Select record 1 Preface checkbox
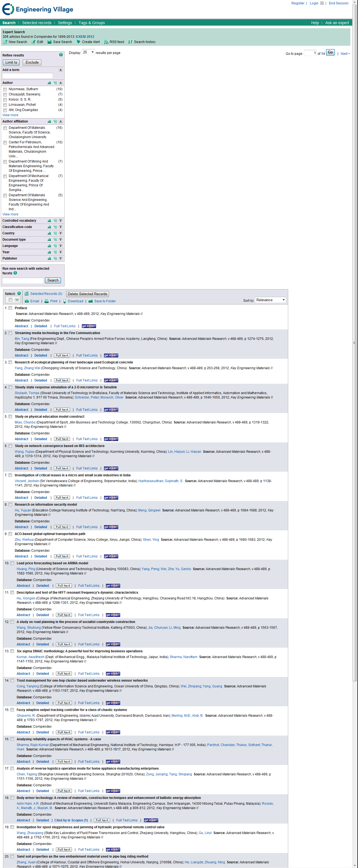Viewport: 358px width, 868px height. pyautogui.click(x=10, y=308)
